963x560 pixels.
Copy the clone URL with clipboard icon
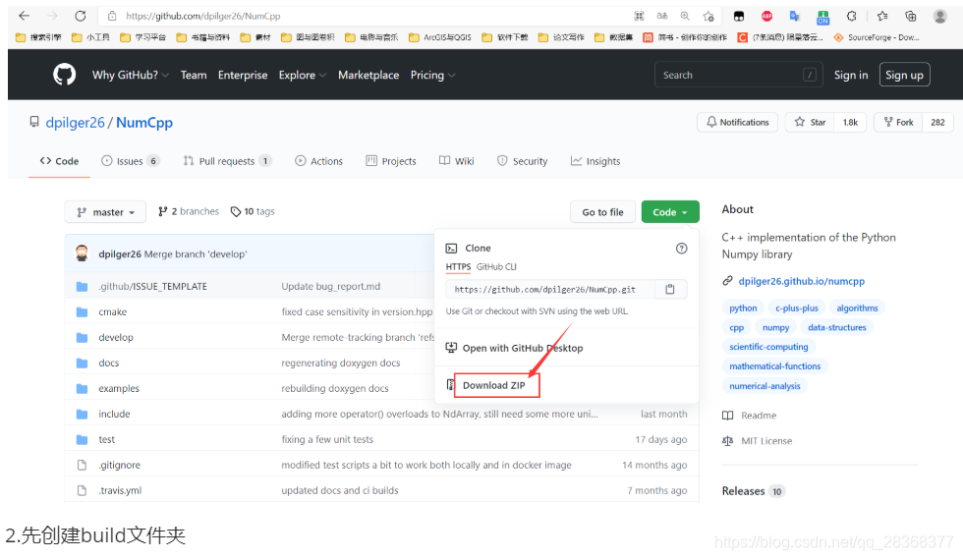(670, 289)
